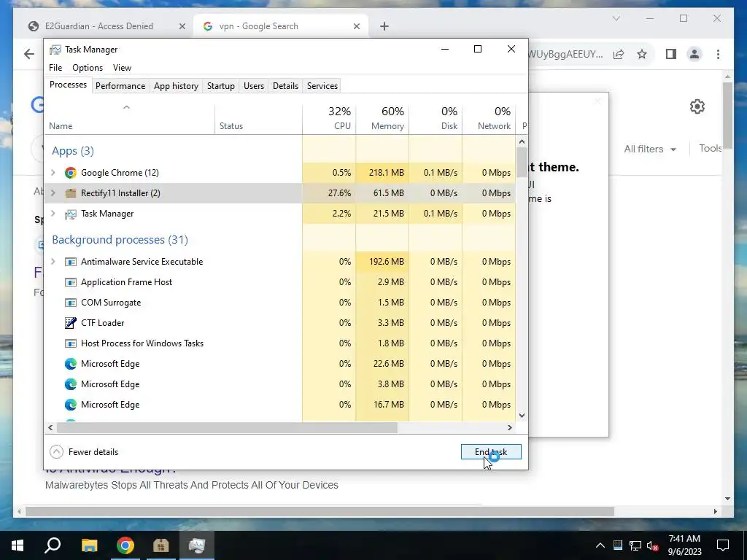Open taskbar search magnifier

53,545
